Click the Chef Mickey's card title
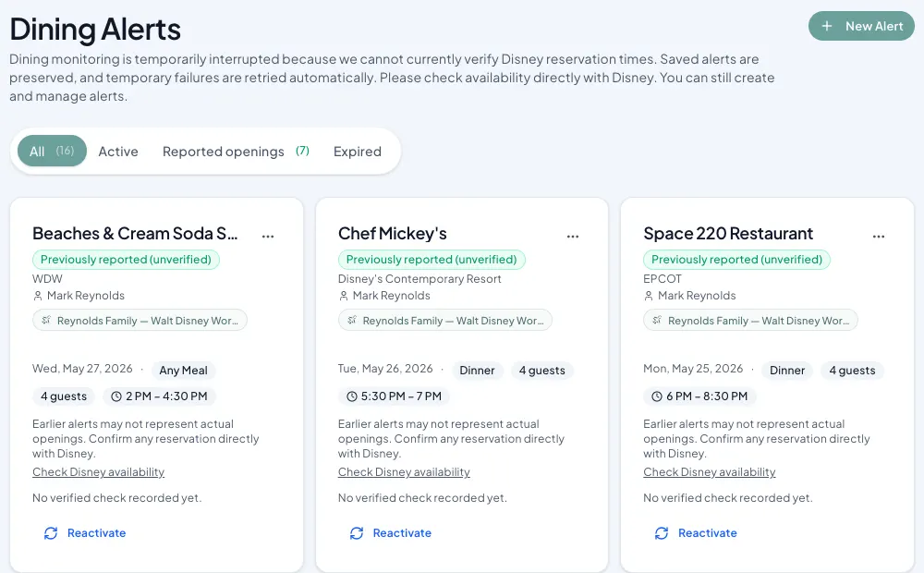This screenshot has height=573, width=924. pyautogui.click(x=393, y=234)
